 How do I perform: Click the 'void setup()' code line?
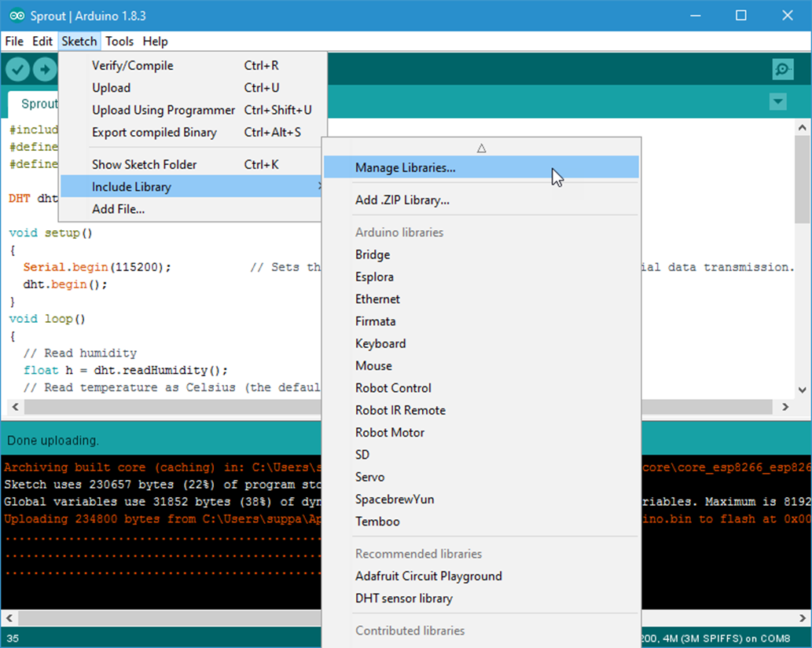pyautogui.click(x=51, y=233)
